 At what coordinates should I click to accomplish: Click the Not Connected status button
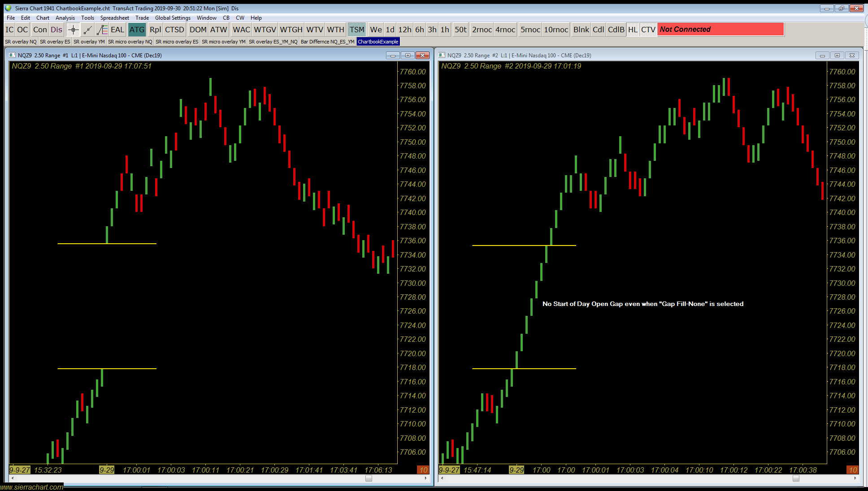coord(720,30)
